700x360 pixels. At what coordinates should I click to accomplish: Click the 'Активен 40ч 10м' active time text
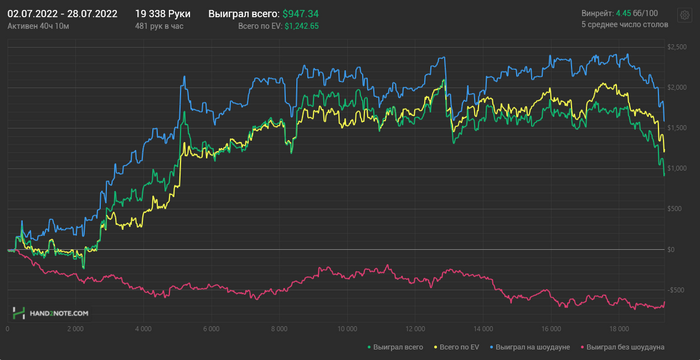(38, 25)
